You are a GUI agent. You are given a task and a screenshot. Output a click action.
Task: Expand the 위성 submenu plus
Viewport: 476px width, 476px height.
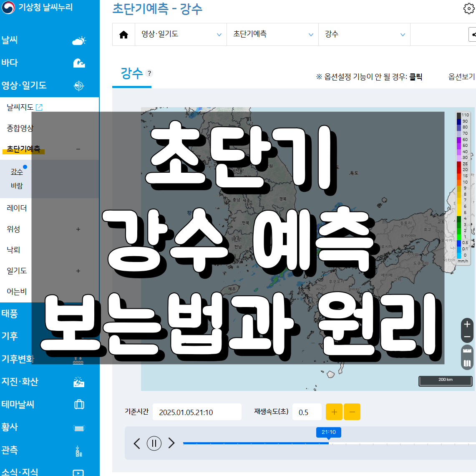click(x=78, y=229)
